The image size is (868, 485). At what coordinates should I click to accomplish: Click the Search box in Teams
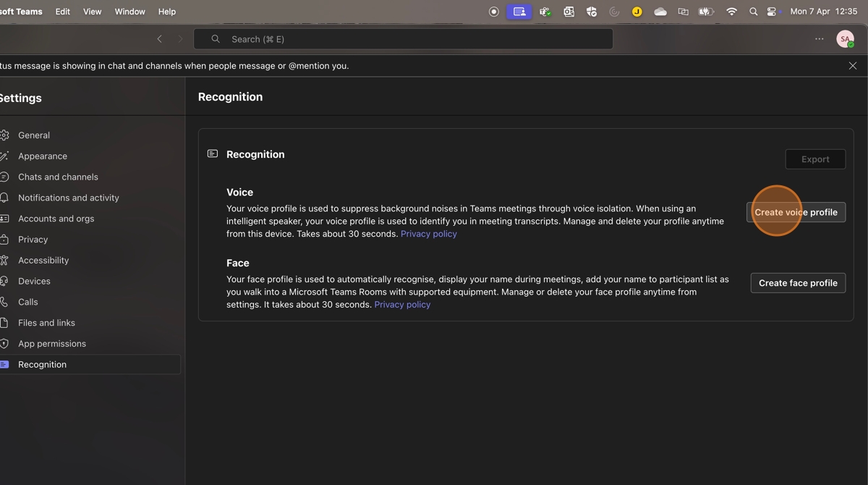point(403,39)
